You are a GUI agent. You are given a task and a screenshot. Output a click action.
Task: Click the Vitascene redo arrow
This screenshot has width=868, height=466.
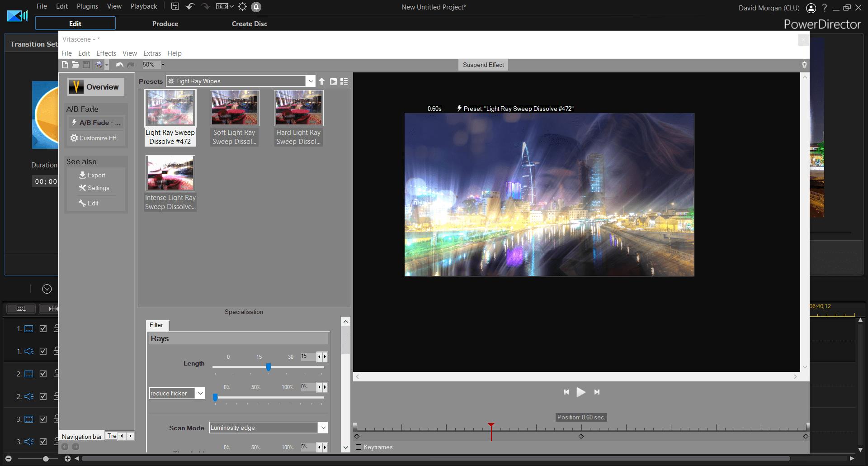click(x=131, y=65)
